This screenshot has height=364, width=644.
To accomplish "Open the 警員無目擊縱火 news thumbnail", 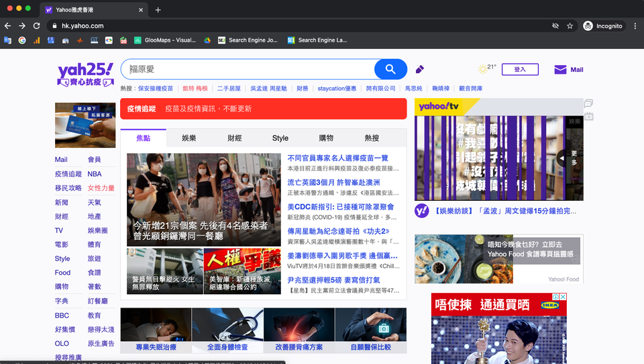I will click(x=165, y=271).
